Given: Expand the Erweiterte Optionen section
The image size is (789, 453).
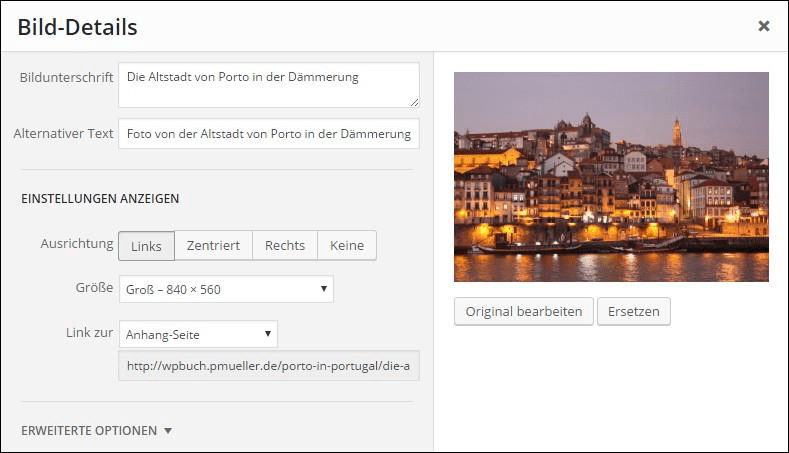Looking at the screenshot, I should pos(97,431).
